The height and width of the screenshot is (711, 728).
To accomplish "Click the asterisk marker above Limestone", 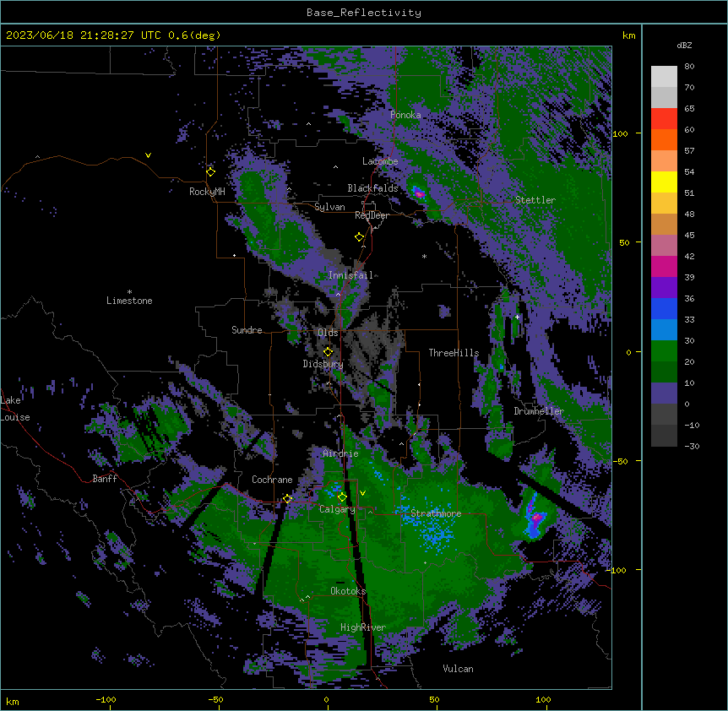I will coord(129,292).
